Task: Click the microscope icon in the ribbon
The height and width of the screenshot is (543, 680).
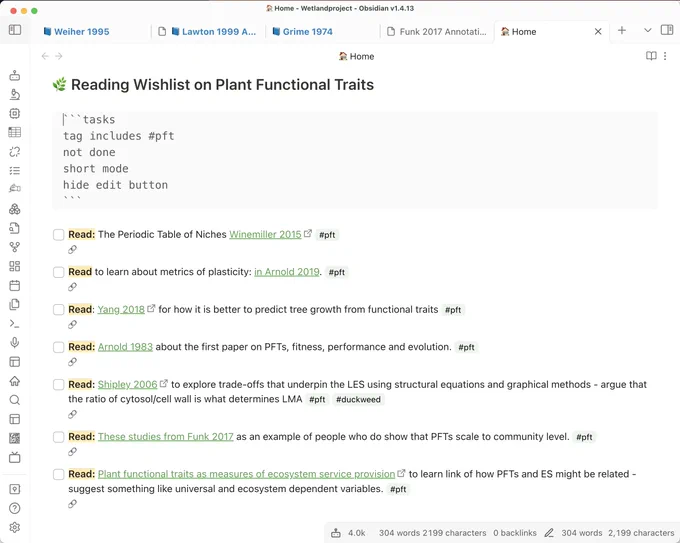Action: click(15, 95)
